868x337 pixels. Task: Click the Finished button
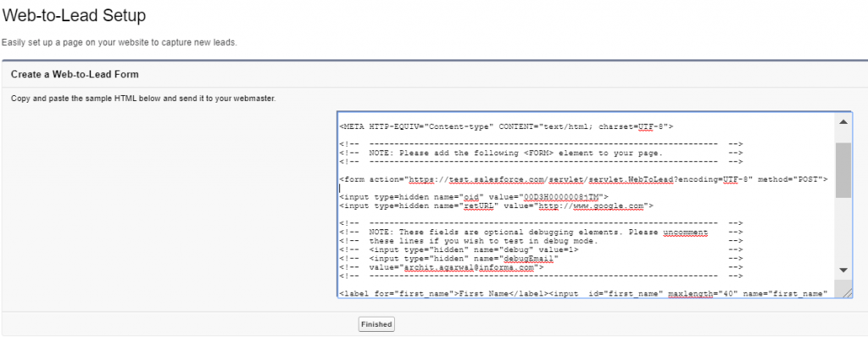[376, 324]
